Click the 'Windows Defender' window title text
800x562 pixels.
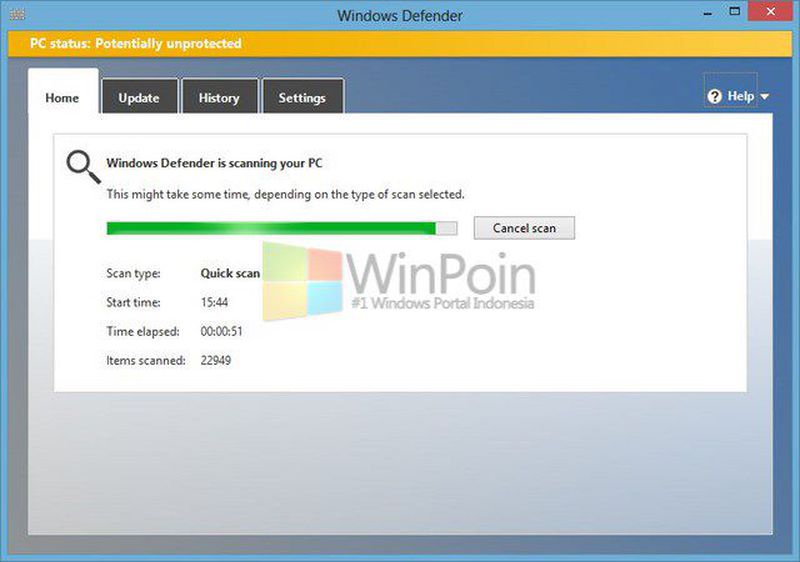(x=399, y=15)
